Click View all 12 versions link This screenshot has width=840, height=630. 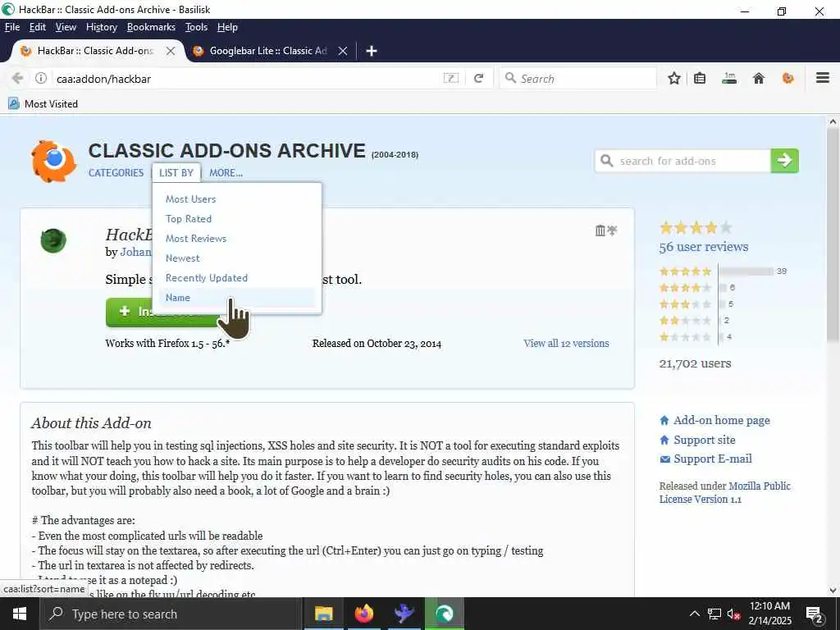(x=566, y=344)
